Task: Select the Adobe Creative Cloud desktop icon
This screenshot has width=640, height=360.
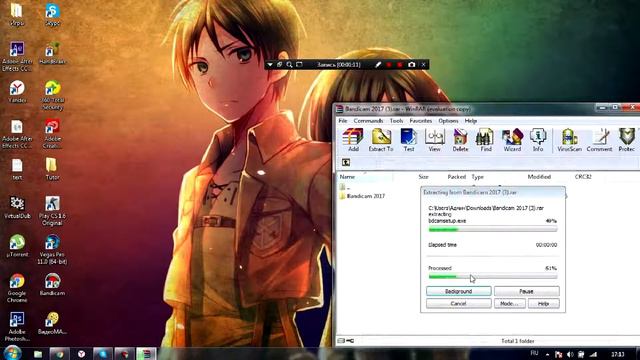Action: tap(52, 133)
